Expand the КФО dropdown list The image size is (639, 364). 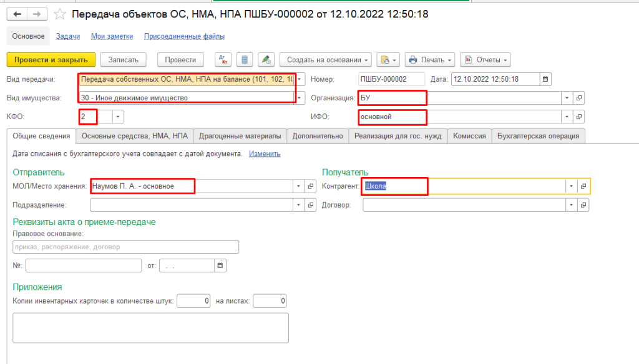119,117
